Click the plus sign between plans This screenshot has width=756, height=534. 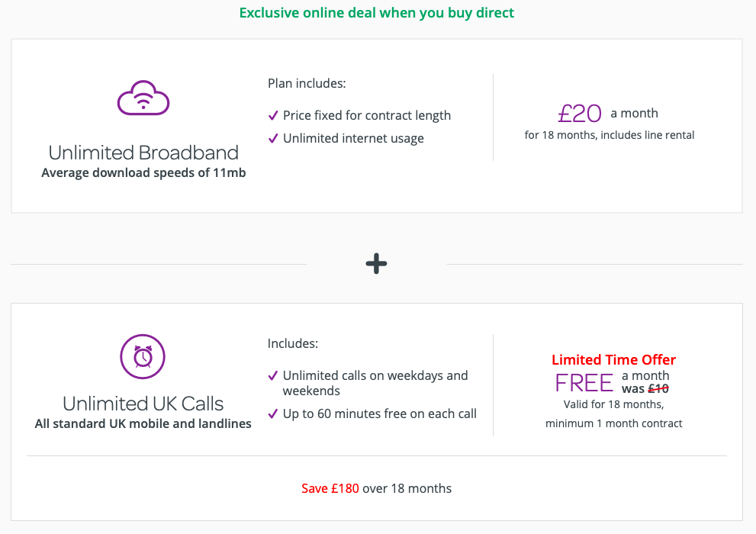pyautogui.click(x=376, y=264)
